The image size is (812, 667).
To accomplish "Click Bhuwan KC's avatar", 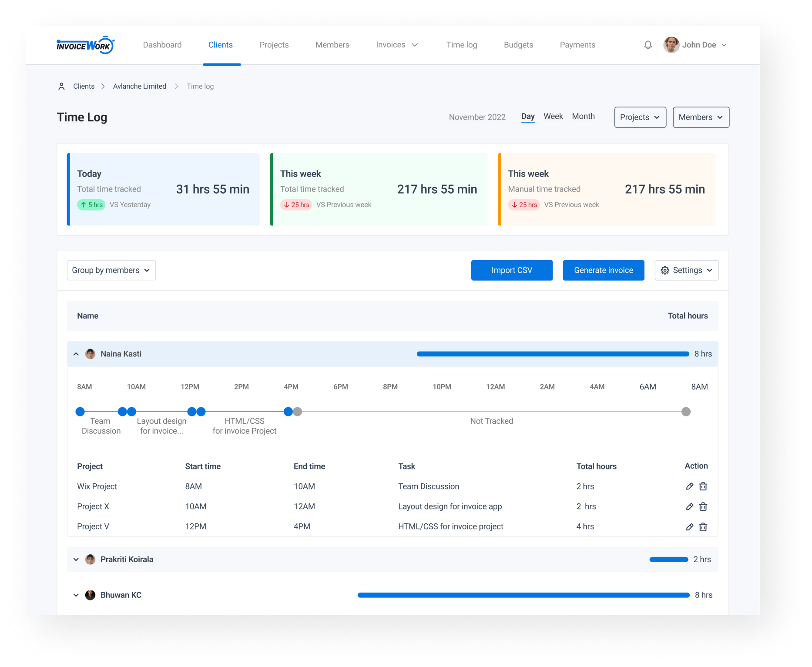I will coord(90,595).
